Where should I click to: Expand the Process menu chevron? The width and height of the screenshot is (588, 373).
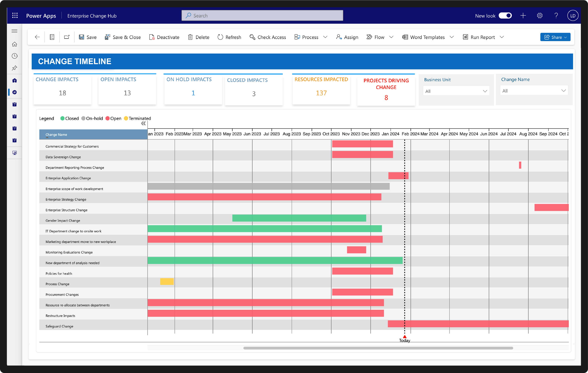click(x=325, y=37)
